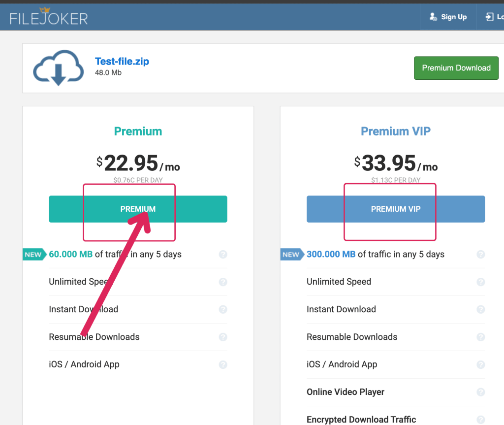
Task: Open help icon for VIP Unlimited Speed
Action: (481, 282)
